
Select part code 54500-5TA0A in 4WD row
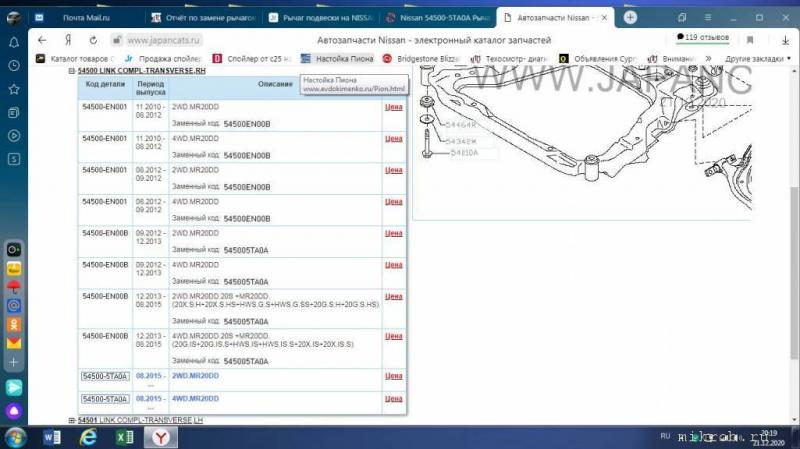point(105,399)
